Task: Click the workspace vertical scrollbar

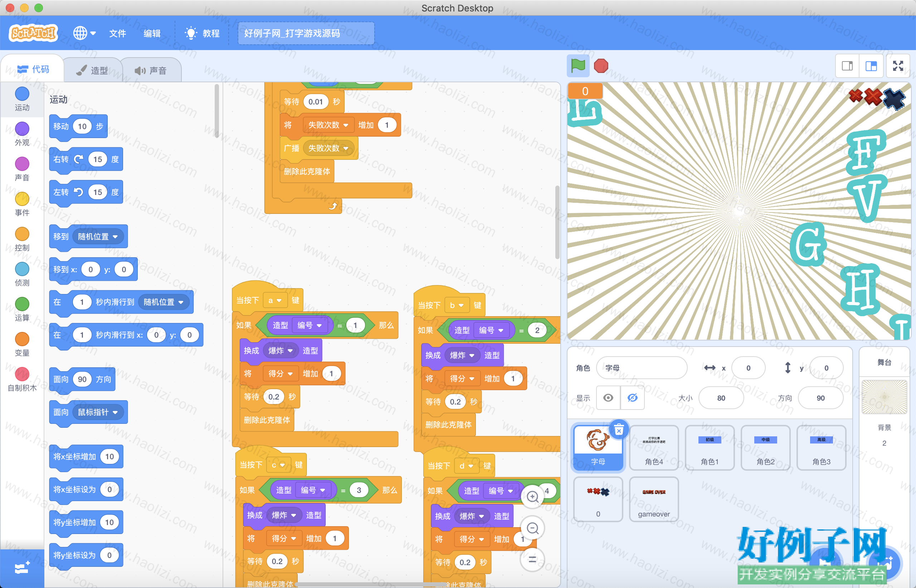Action: (x=557, y=222)
